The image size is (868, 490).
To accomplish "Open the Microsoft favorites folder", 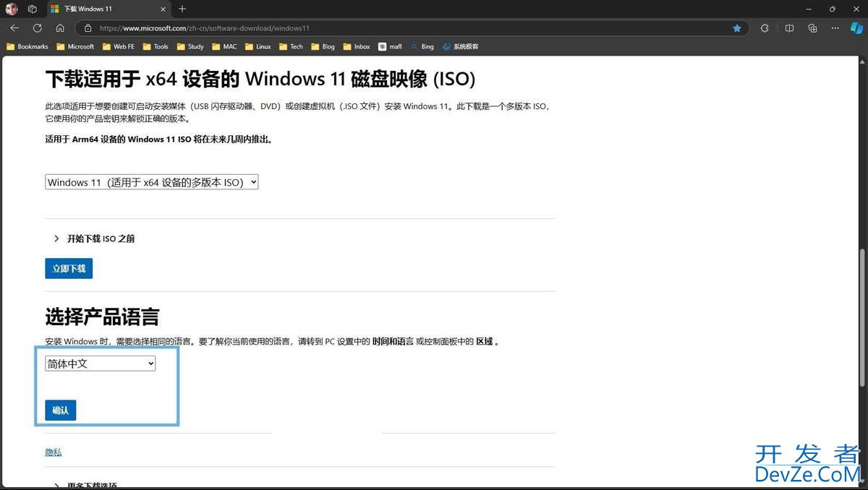I will click(75, 46).
